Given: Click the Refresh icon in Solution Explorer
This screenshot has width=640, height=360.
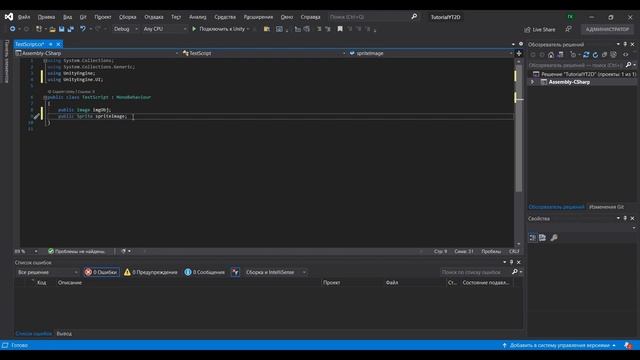Looking at the screenshot, I should tap(596, 55).
